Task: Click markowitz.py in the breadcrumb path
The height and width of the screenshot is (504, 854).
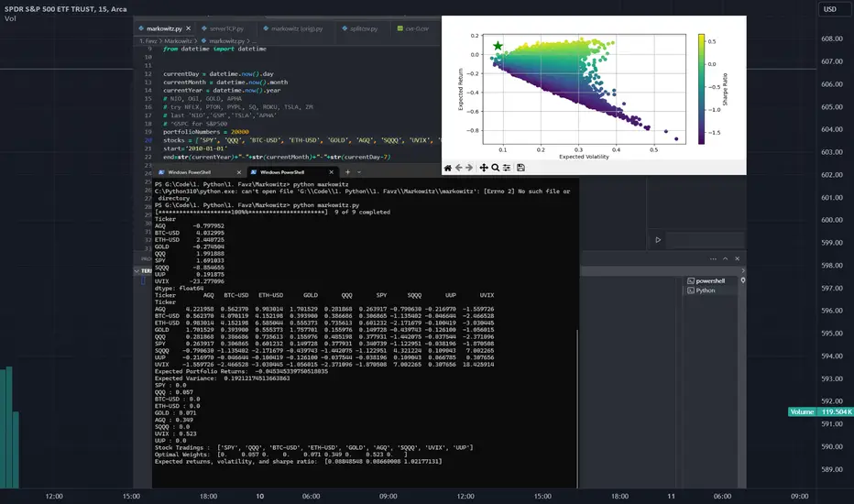Action: point(226,41)
